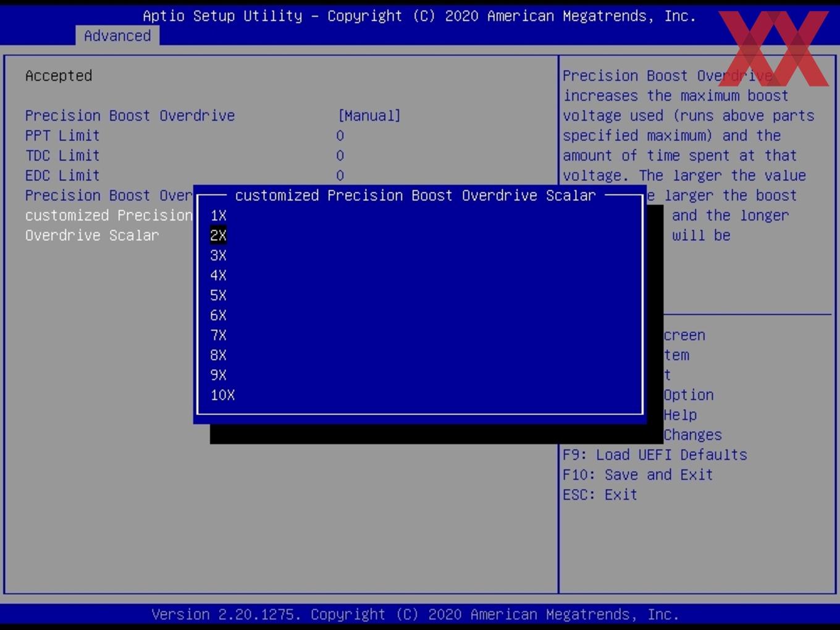Click the help text 'increases the maximum boost'
840x630 pixels.
click(676, 96)
